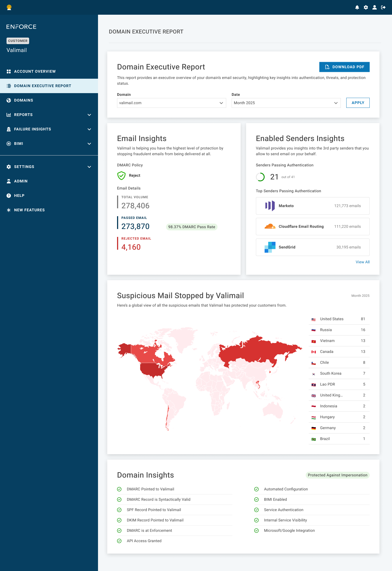The height and width of the screenshot is (571, 392).
Task: Open the Domains sidebar item
Action: click(24, 100)
